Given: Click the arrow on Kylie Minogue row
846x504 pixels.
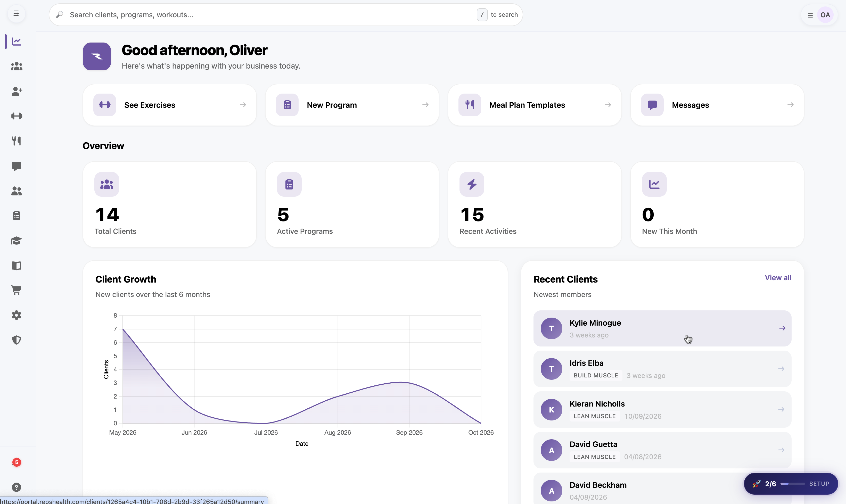Looking at the screenshot, I should click(x=782, y=328).
